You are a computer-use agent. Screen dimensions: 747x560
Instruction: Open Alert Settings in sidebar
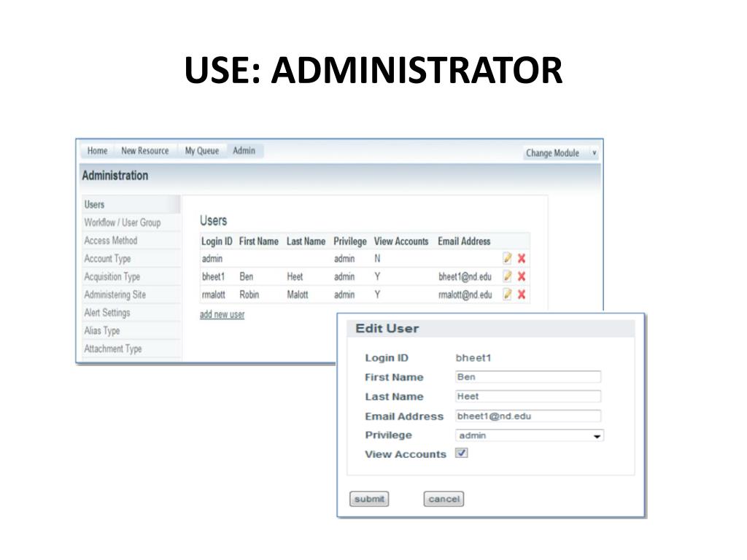coord(131,313)
